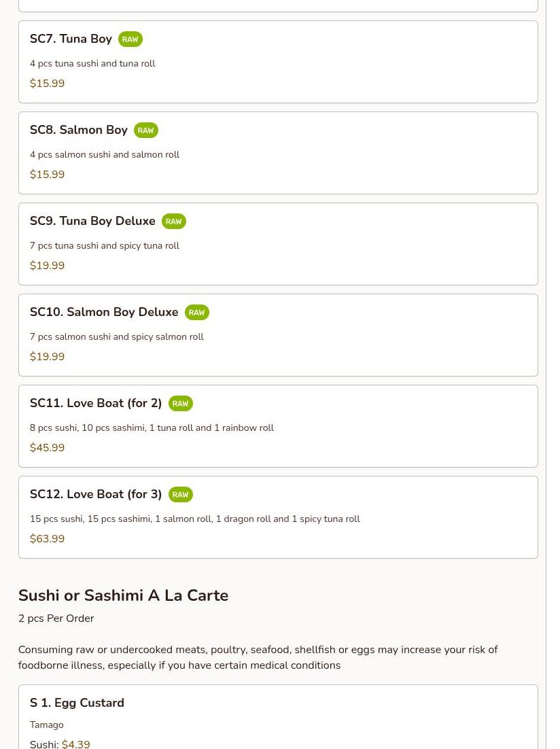Click RAW badge on Love Boat (for 2)
This screenshot has width=560, height=749.
pyautogui.click(x=180, y=404)
